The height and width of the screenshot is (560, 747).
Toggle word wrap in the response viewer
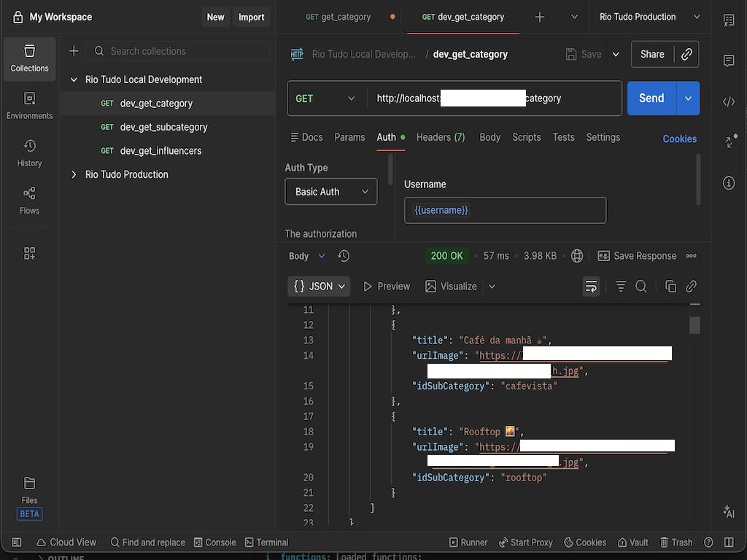pos(591,287)
